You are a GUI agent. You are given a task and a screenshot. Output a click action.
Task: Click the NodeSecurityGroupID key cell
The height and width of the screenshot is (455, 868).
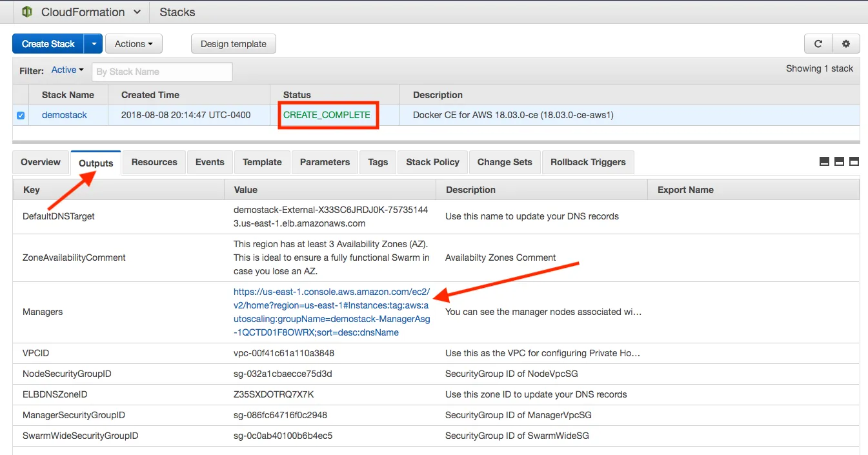pos(67,374)
